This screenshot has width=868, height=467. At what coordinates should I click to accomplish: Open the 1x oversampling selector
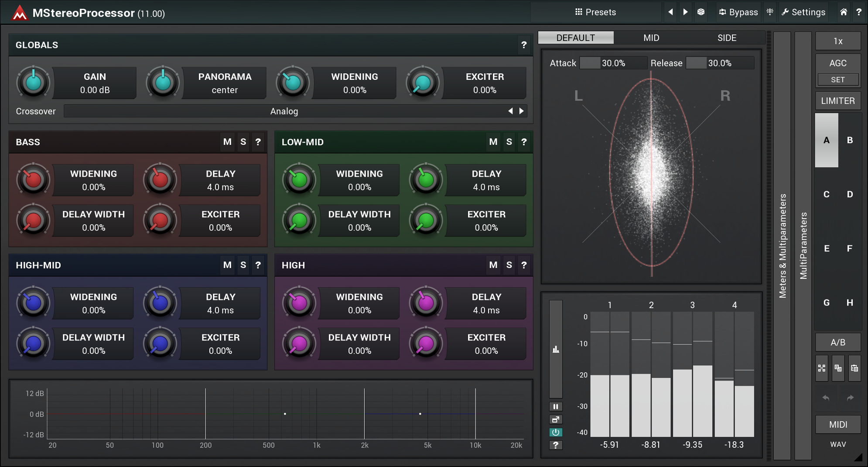838,41
